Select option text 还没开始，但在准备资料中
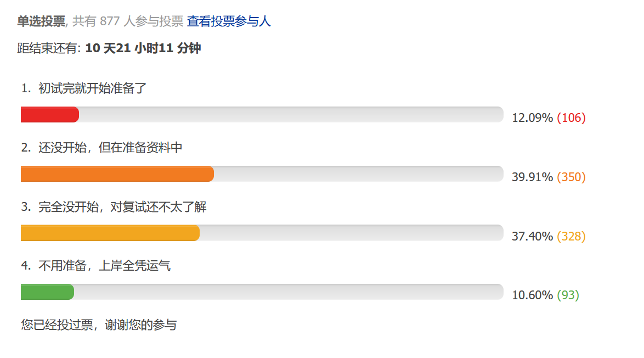This screenshot has height=358, width=644. [x=110, y=148]
